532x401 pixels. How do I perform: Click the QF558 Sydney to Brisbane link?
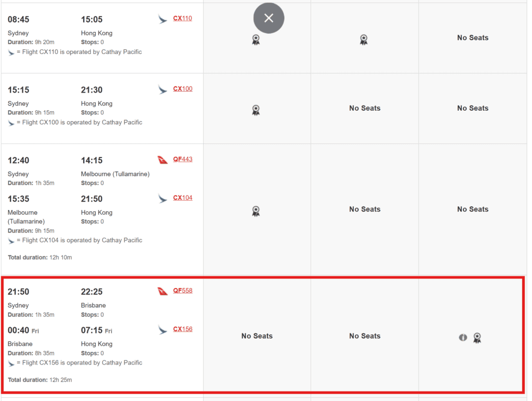[182, 291]
